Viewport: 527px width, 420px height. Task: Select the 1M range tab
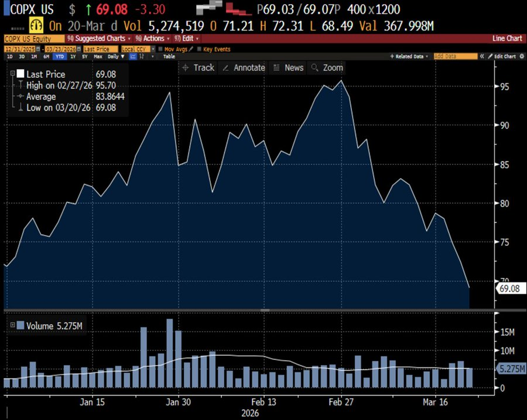(x=34, y=56)
